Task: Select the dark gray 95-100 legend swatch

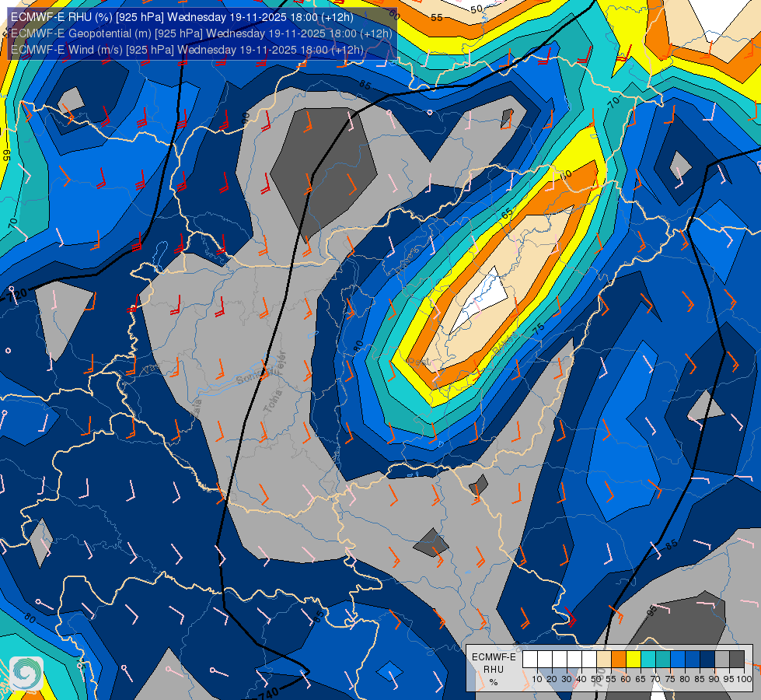Action: click(737, 660)
